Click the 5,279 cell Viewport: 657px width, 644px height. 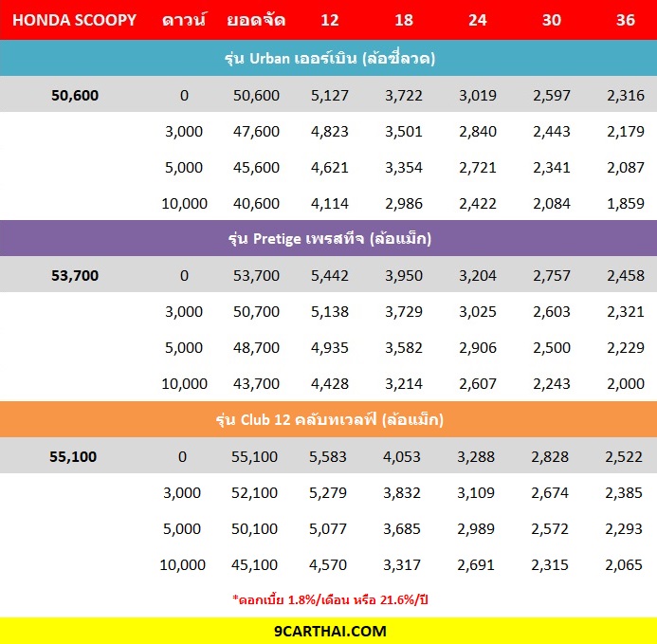click(x=328, y=492)
